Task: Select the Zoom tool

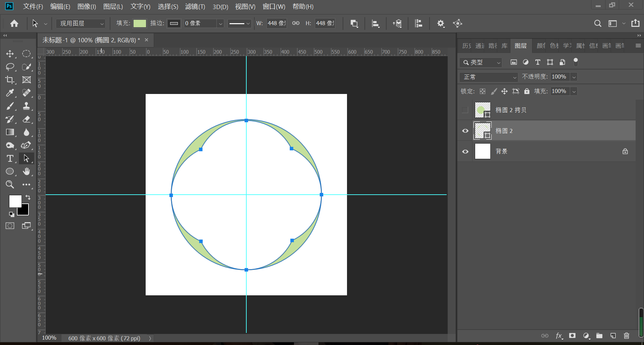Action: click(x=10, y=185)
